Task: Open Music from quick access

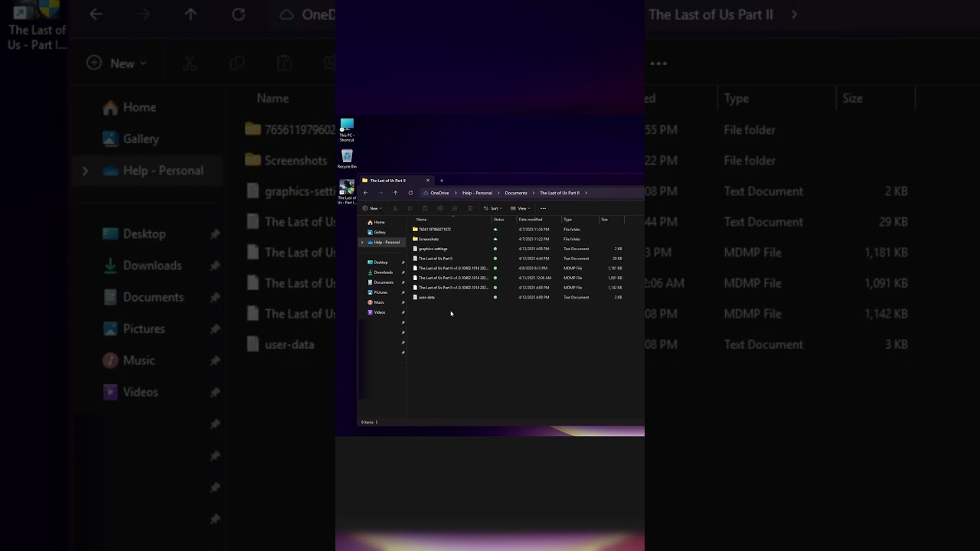Action: point(379,302)
